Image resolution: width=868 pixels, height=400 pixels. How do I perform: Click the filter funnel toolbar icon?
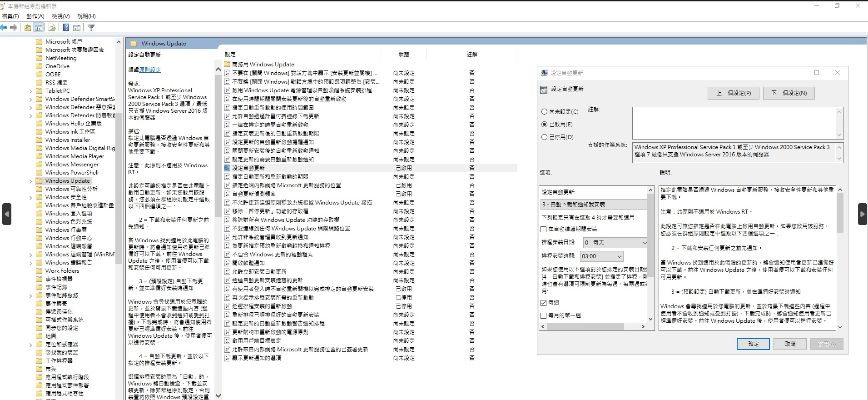pyautogui.click(x=91, y=28)
